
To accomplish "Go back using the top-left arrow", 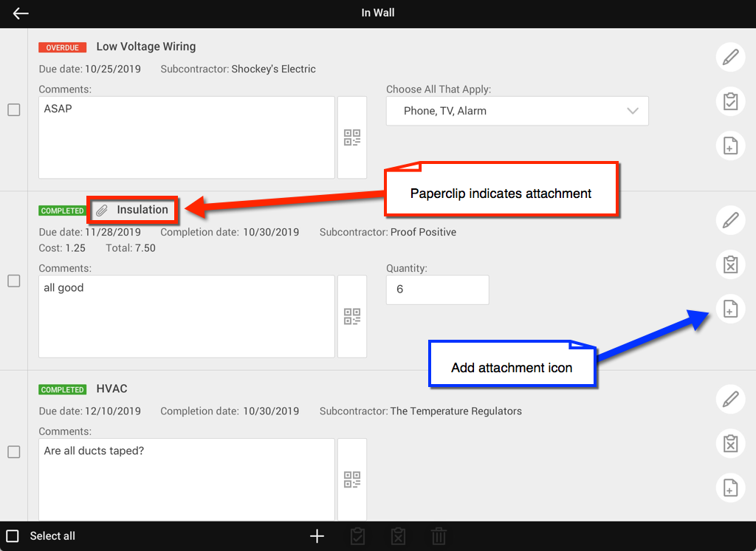I will [21, 13].
